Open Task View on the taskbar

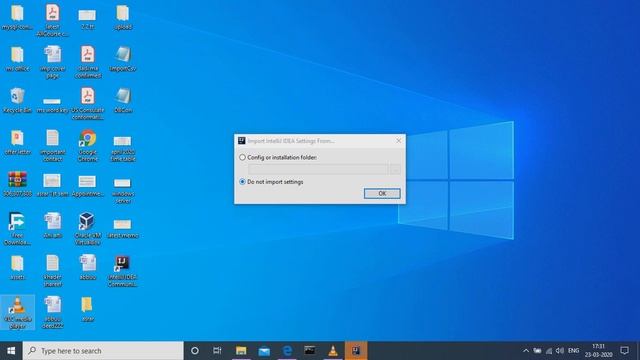217,351
